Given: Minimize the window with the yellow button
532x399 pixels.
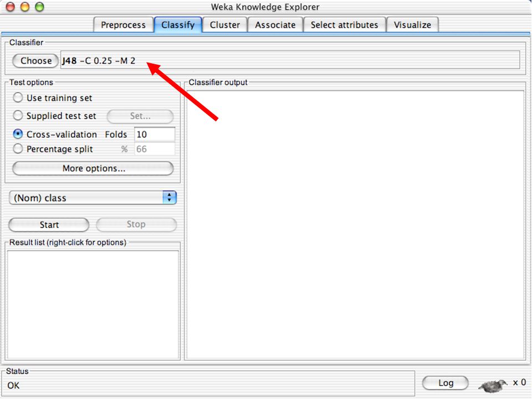Looking at the screenshot, I should (25, 7).
